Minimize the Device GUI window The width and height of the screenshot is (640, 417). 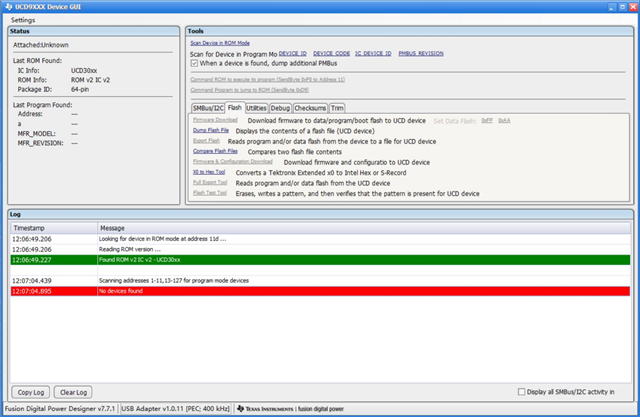(x=612, y=7)
